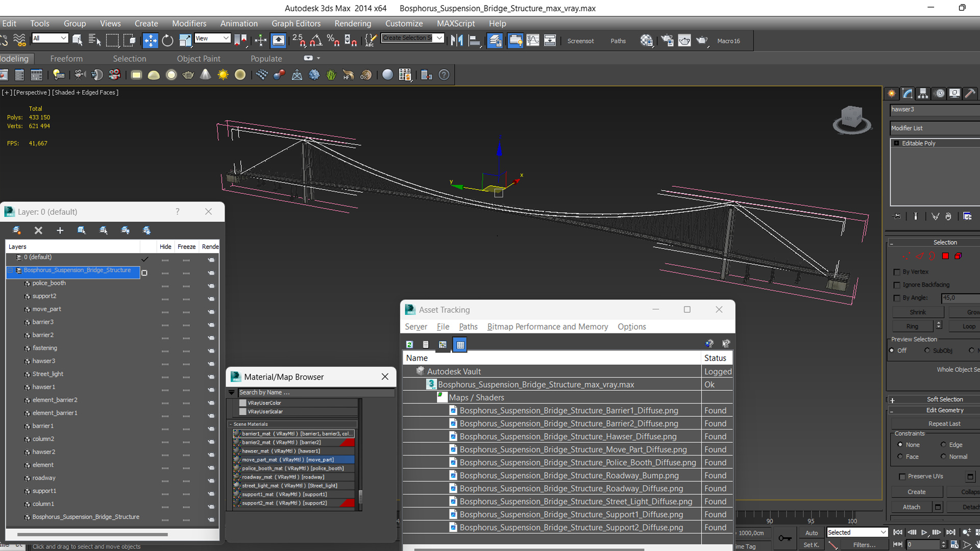This screenshot has height=551, width=980.
Task: Open the MAXScript menu
Action: [x=456, y=23]
